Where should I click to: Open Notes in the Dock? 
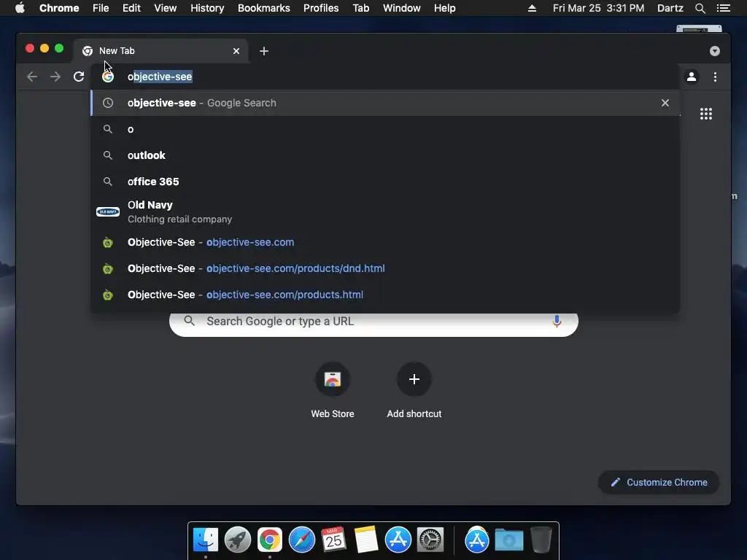[366, 540]
